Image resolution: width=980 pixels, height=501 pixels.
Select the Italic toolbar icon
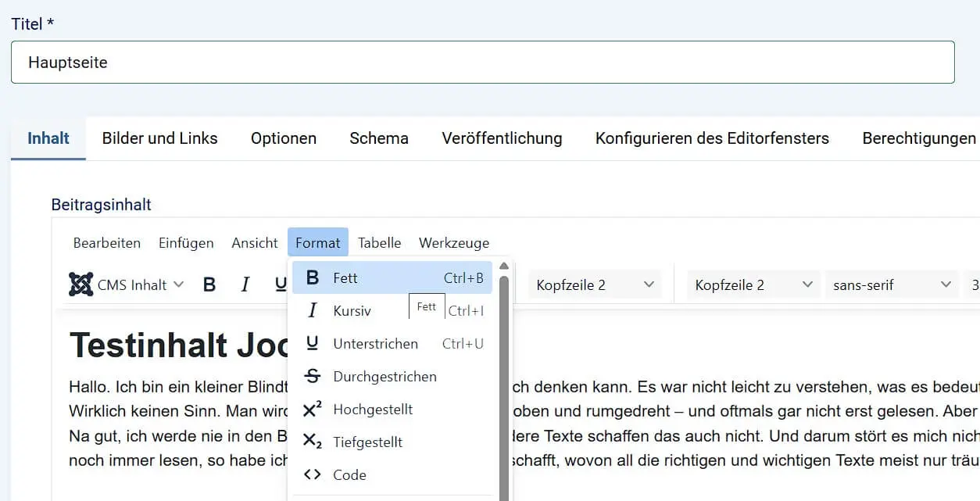[x=245, y=284]
